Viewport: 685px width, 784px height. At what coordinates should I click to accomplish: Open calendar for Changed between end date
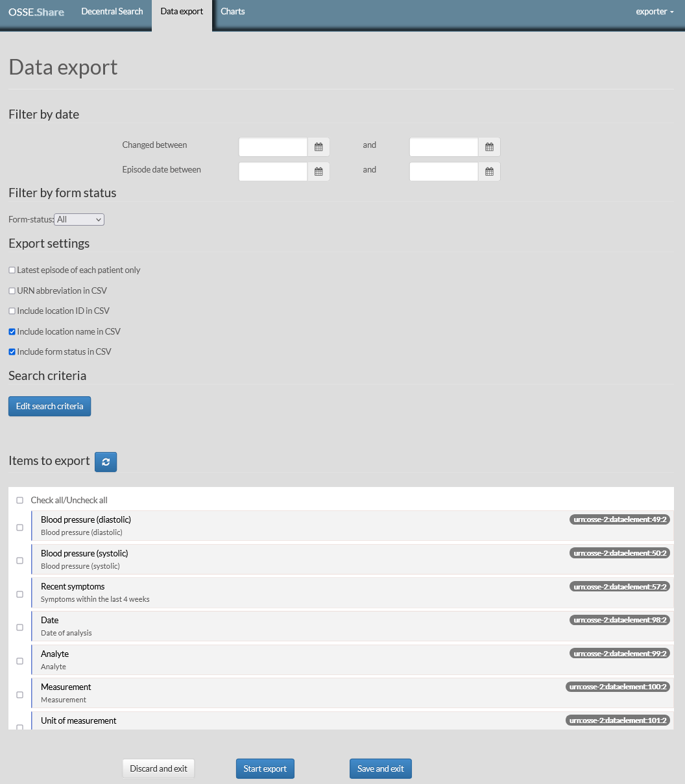coord(489,147)
